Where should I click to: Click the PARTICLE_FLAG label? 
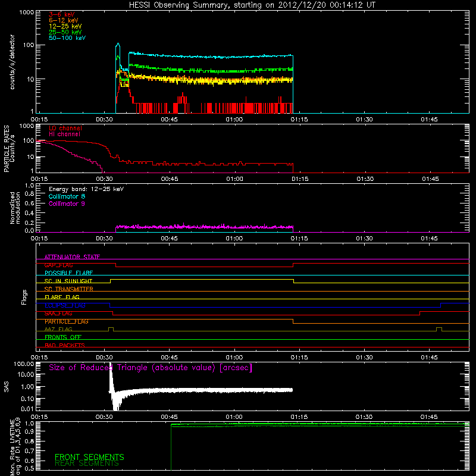pyautogui.click(x=67, y=321)
